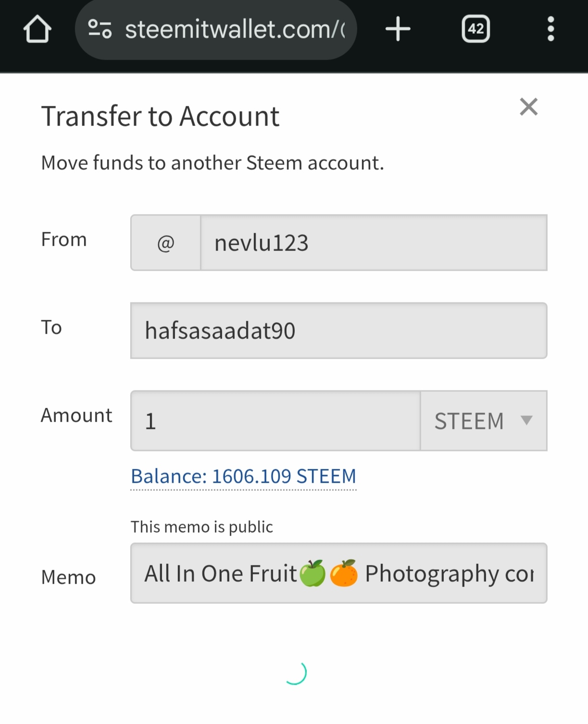588x724 pixels.
Task: Click the Balance: 1606.109 STEEM link
Action: click(243, 476)
